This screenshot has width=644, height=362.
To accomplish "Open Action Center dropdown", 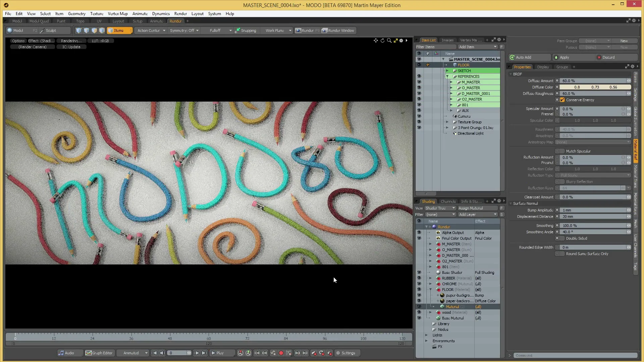I will pos(151,31).
